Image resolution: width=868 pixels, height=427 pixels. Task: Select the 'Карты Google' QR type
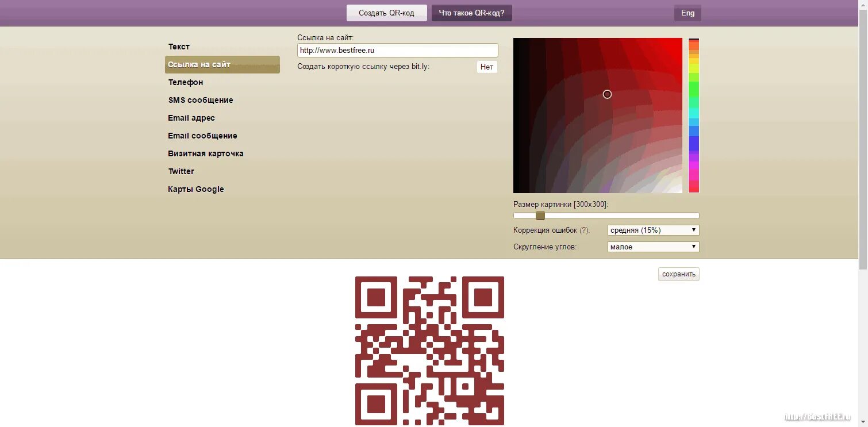(x=196, y=189)
